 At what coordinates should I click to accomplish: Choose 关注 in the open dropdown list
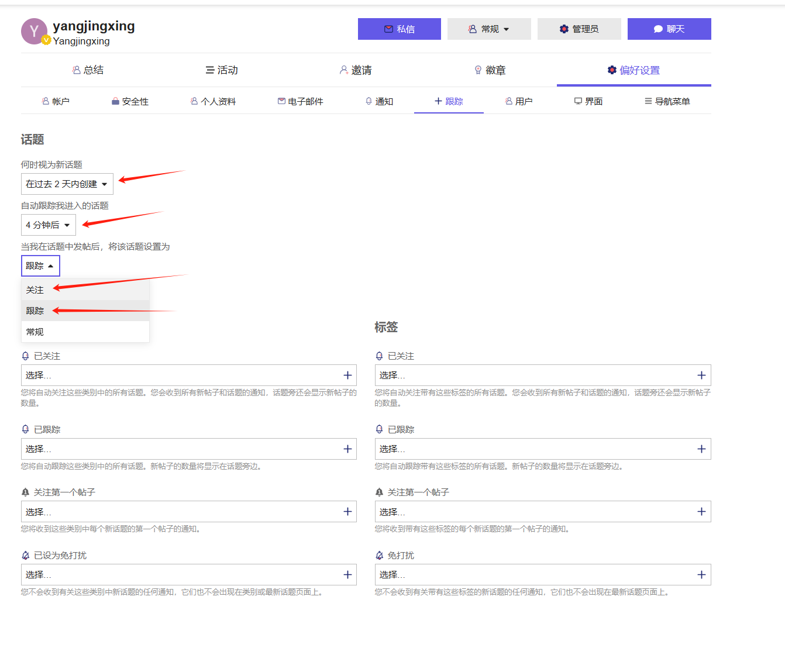(x=85, y=290)
